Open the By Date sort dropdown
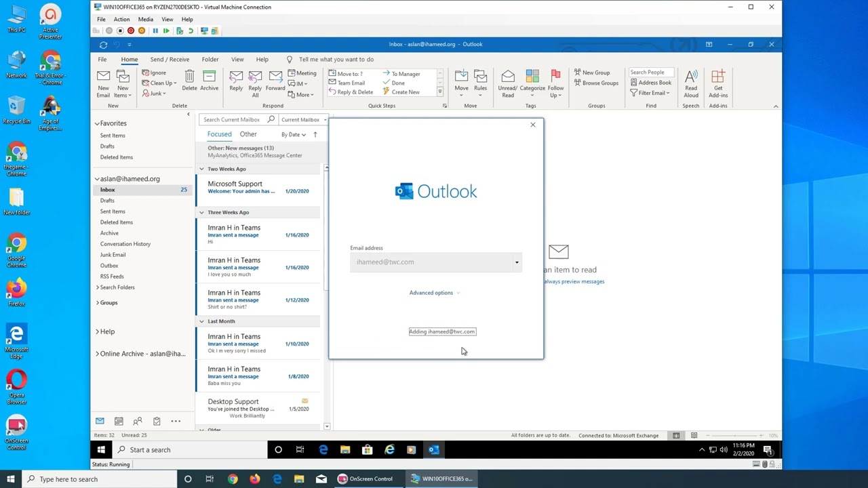Image resolution: width=868 pixels, height=488 pixels. point(294,134)
